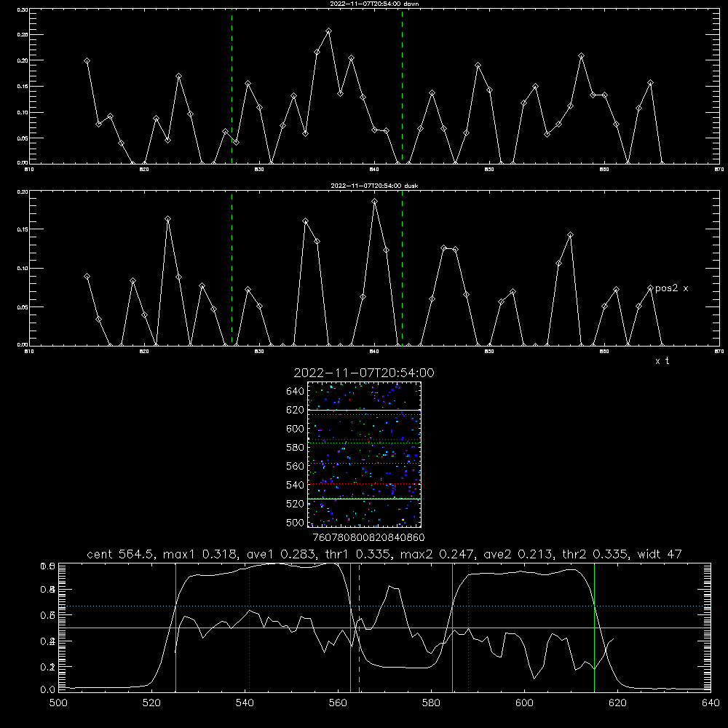
Task: Select the 'pos2 x' label in the dusk plot
Action: (x=671, y=288)
